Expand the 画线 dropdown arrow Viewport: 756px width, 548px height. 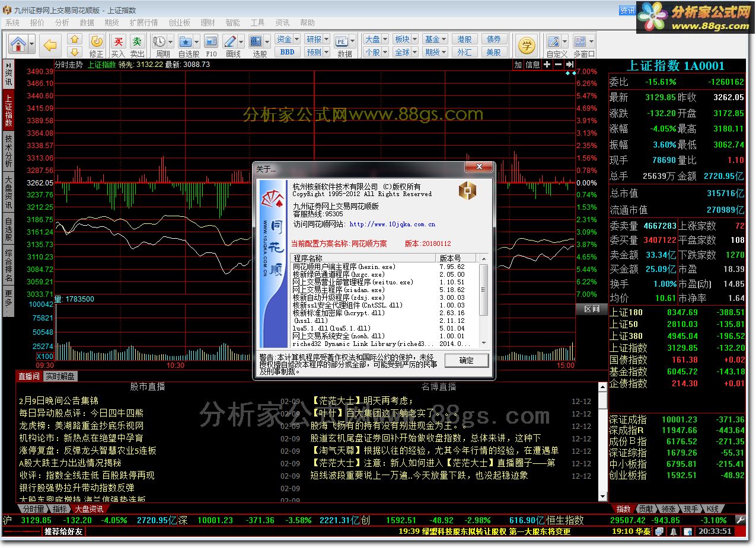coord(241,41)
